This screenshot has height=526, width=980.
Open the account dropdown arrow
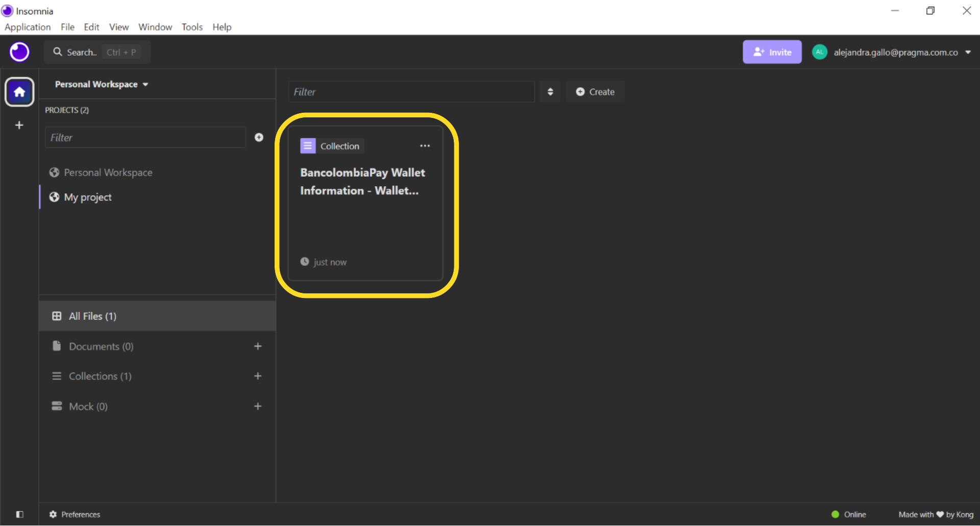(968, 52)
